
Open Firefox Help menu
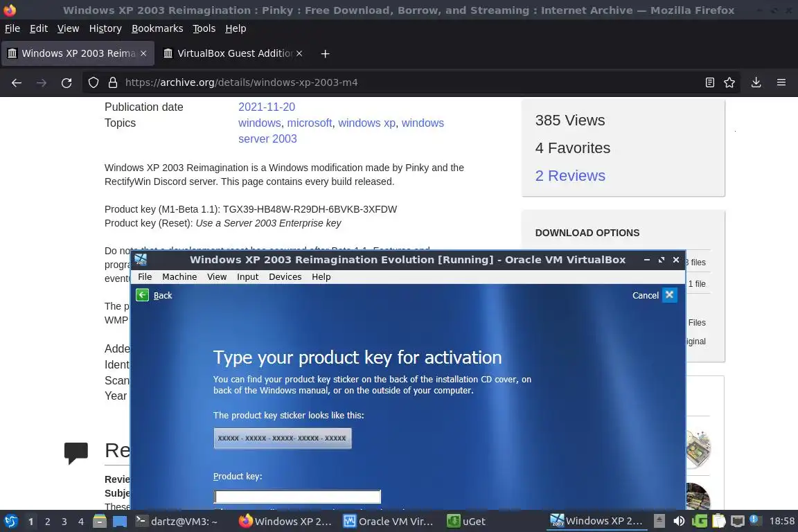[236, 28]
